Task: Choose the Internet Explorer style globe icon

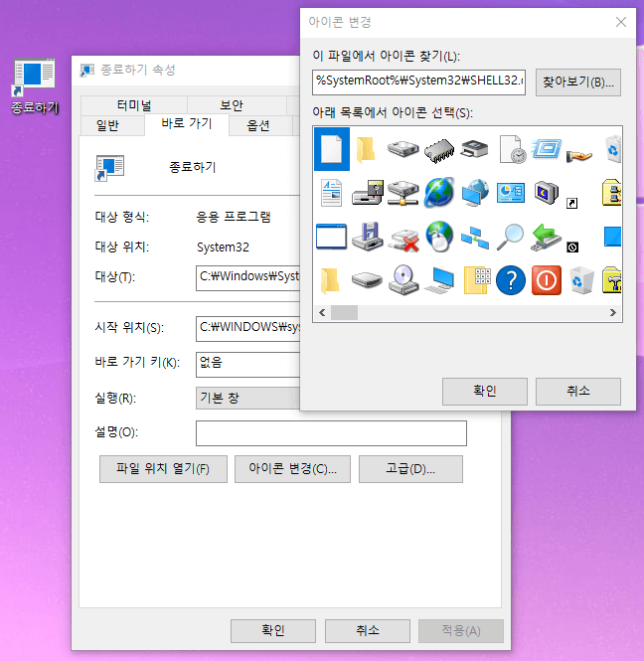Action: (439, 193)
